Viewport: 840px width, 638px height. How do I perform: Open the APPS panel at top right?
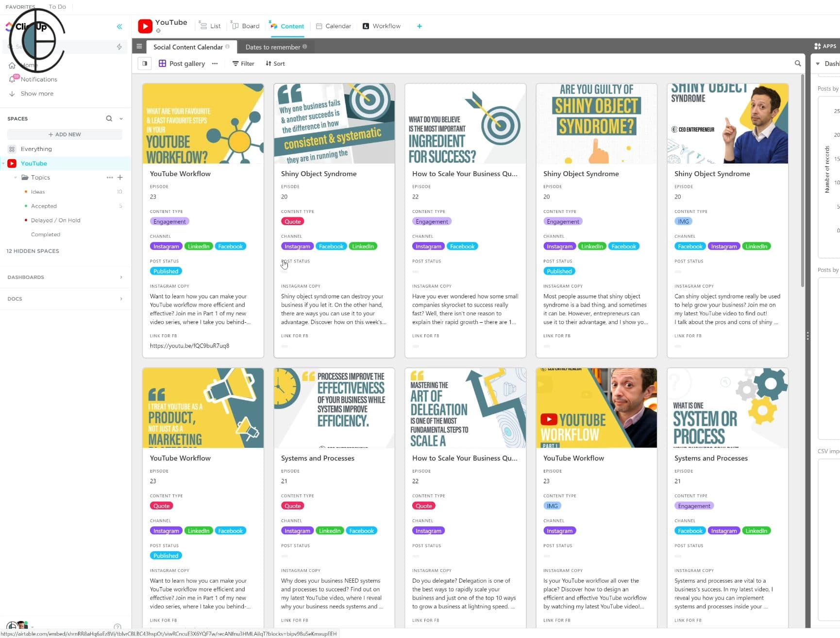(824, 46)
